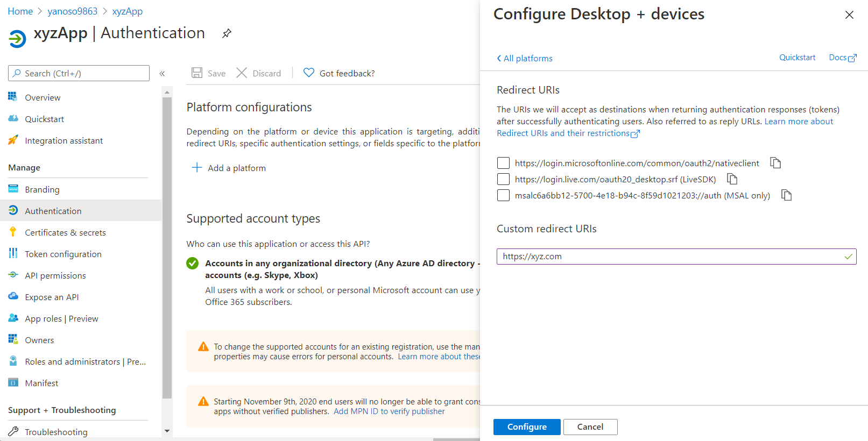
Task: Click the green check on account types
Action: pos(192,263)
